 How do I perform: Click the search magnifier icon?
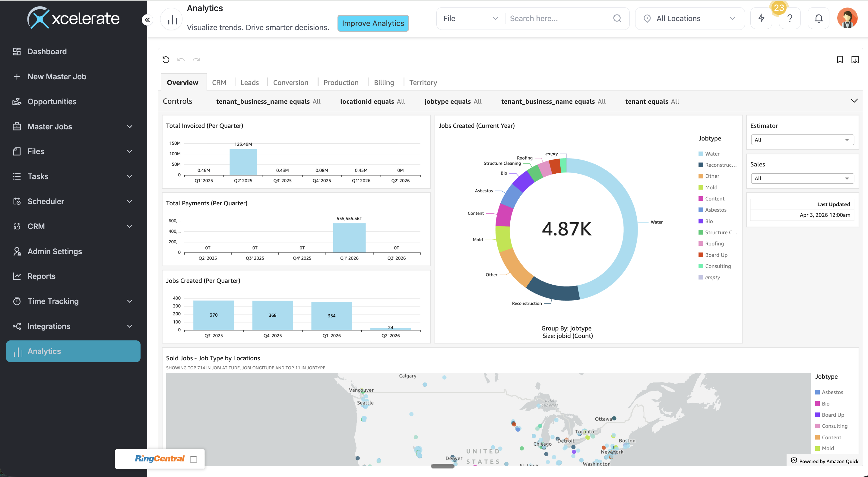(x=617, y=18)
